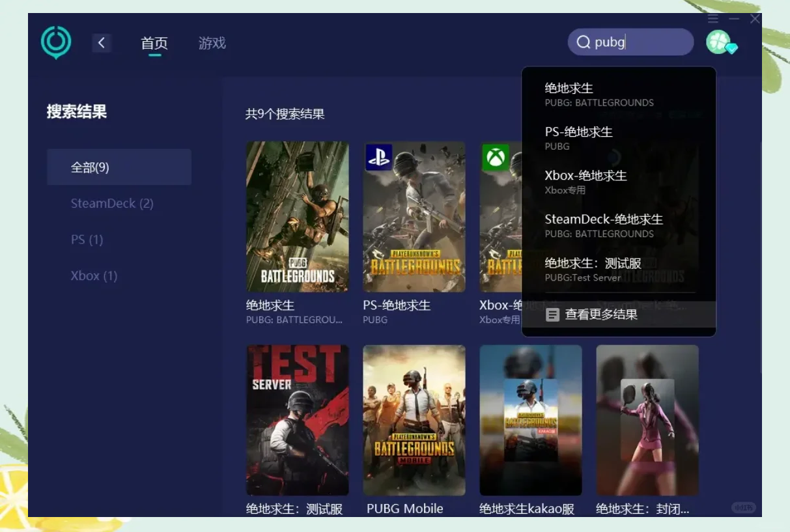Image resolution: width=790 pixels, height=532 pixels.
Task: Click Xbox logo badge on cover
Action: pos(496,158)
